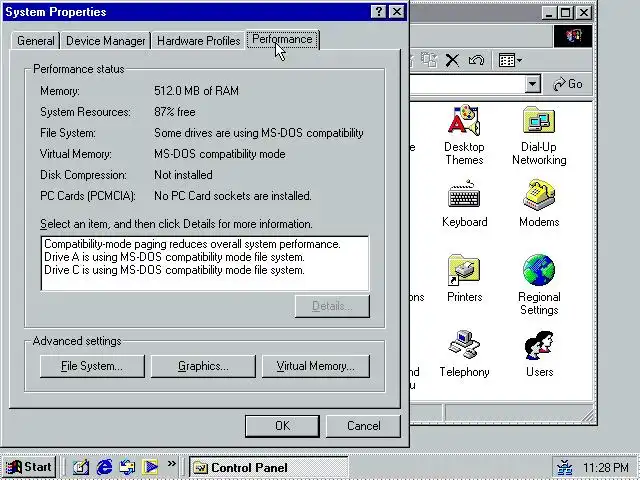The height and width of the screenshot is (480, 640).
Task: Click the Start button
Action: tap(29, 467)
